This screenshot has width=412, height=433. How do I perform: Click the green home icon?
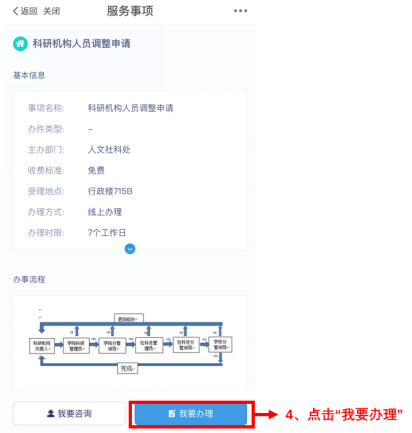[x=20, y=44]
